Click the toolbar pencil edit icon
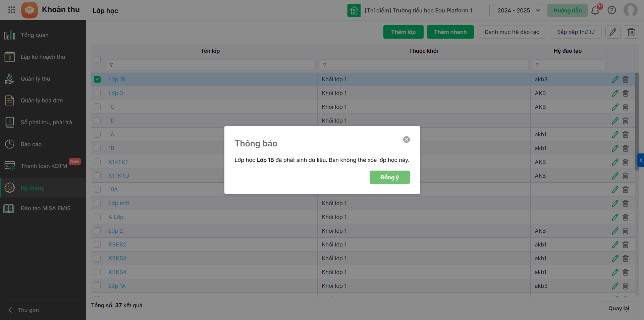This screenshot has width=644, height=320. point(613,32)
